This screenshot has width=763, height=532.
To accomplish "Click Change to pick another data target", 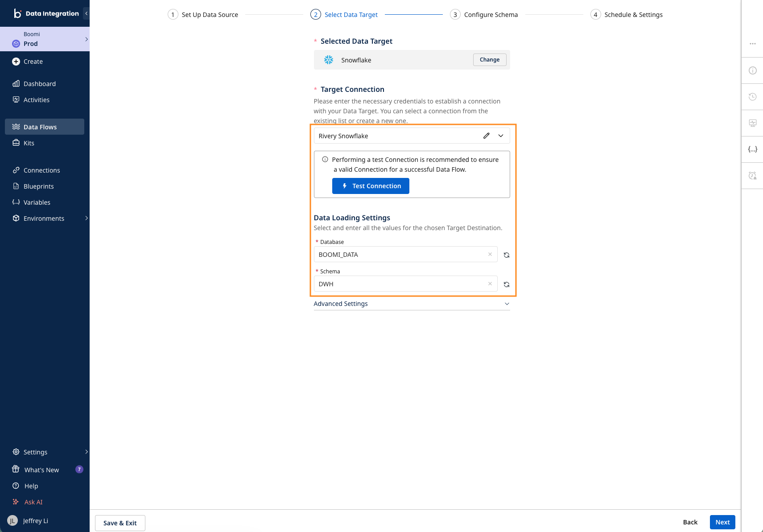I will coord(490,60).
